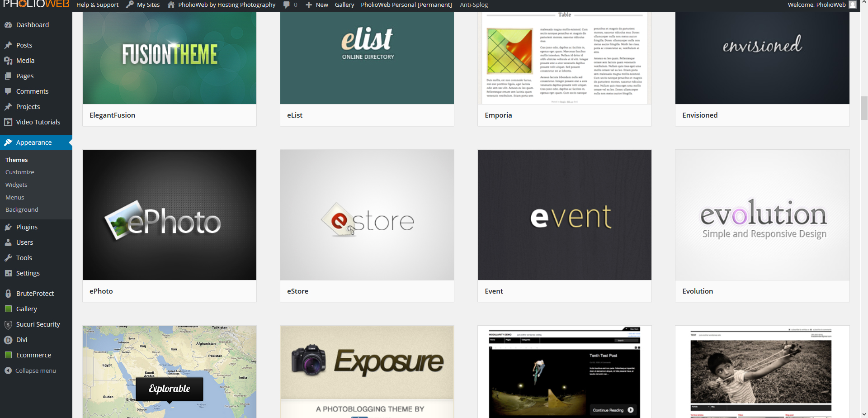
Task: Open the Menus submenu item
Action: pyautogui.click(x=15, y=198)
